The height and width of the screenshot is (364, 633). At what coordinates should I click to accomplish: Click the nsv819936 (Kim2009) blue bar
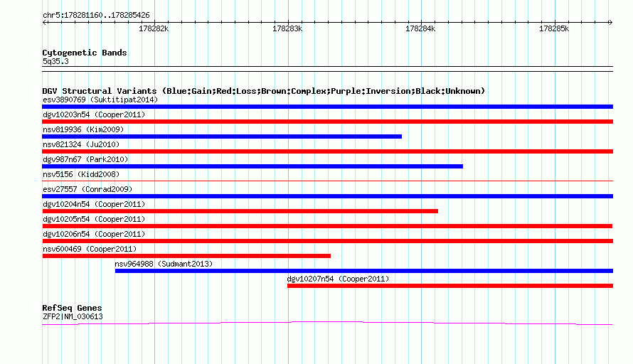tap(222, 136)
